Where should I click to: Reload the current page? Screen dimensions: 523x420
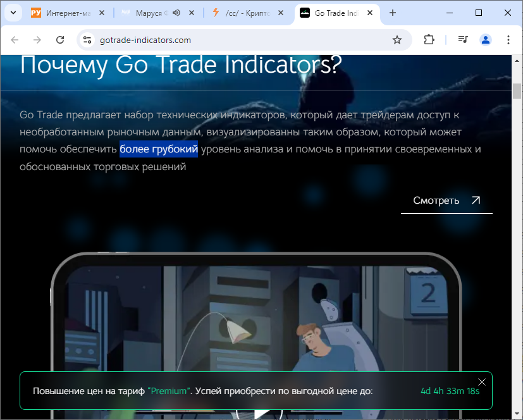coord(60,40)
